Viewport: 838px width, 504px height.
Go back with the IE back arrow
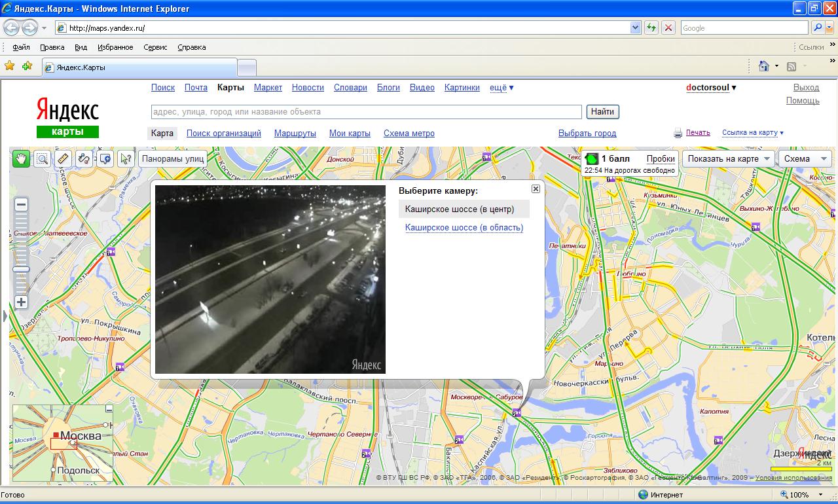(12, 28)
